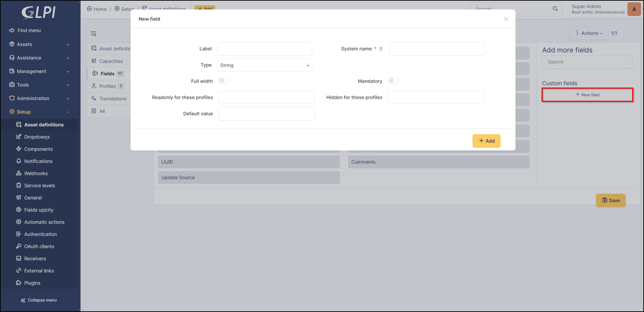Switch to the Profiles tab

coord(108,86)
